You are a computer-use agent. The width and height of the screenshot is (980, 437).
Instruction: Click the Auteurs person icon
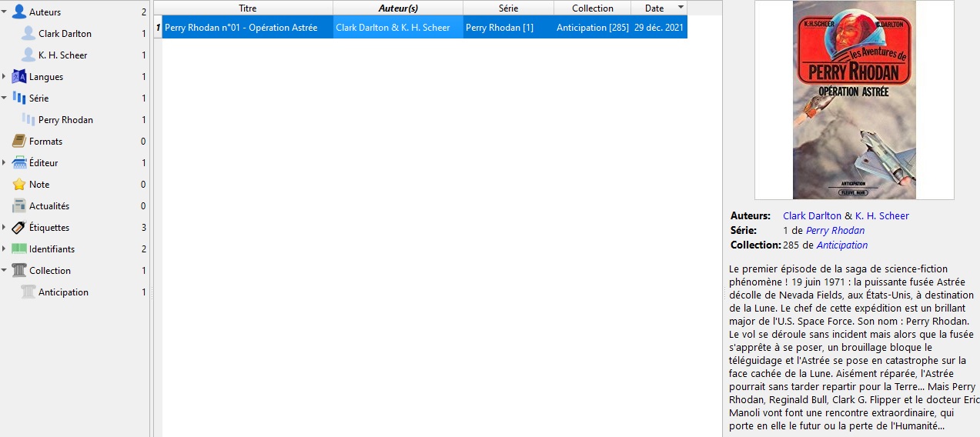[x=19, y=12]
